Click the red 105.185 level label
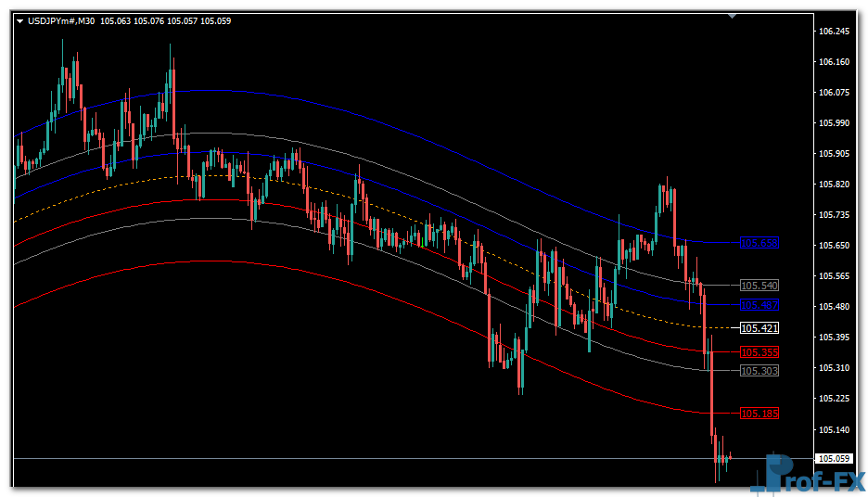The height and width of the screenshot is (497, 868). tap(759, 414)
